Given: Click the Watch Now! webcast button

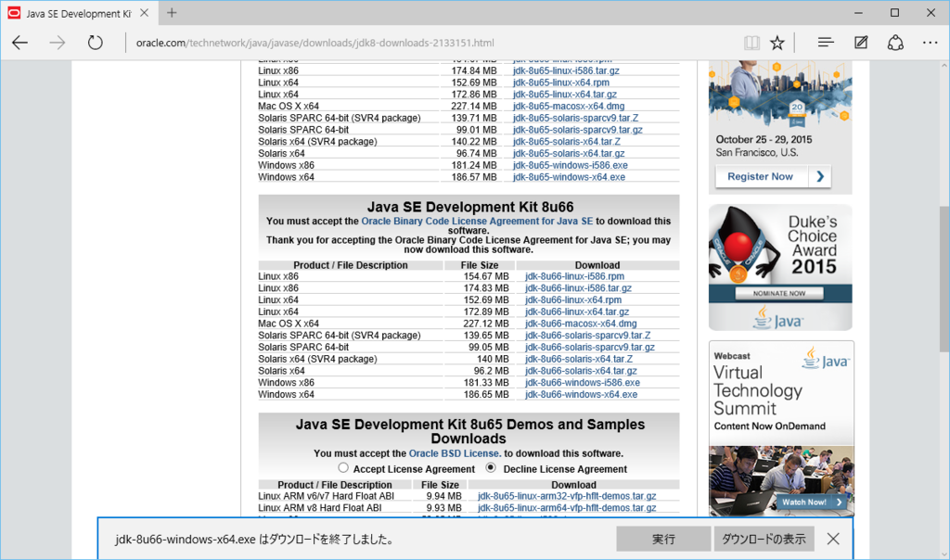Looking at the screenshot, I should point(813,502).
